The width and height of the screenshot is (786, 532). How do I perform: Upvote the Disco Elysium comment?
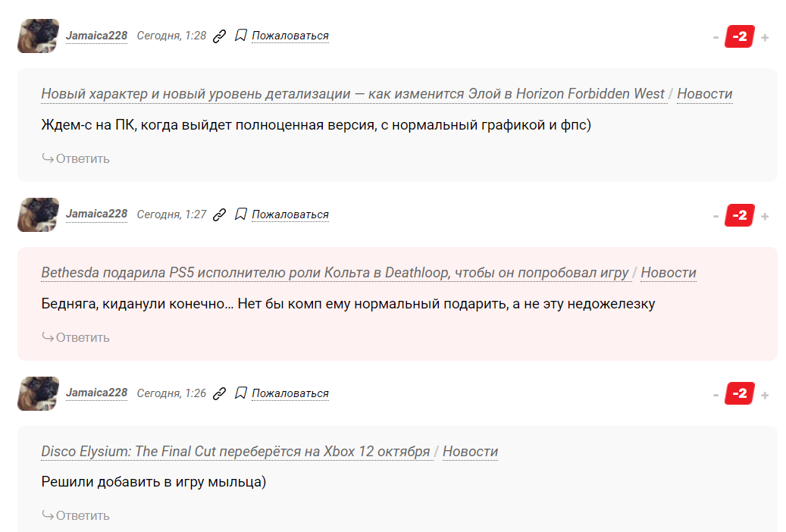(765, 395)
